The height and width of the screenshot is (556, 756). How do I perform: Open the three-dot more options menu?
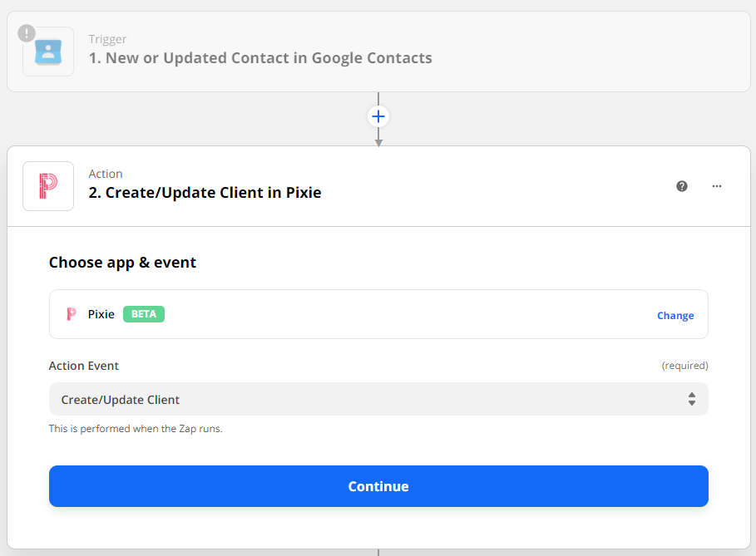717,186
